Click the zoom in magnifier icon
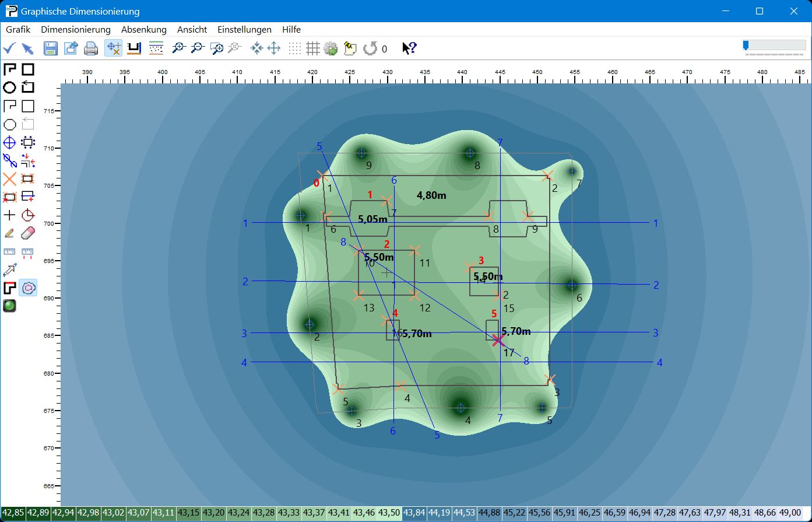Screen dimensions: 812x522 click(x=178, y=48)
